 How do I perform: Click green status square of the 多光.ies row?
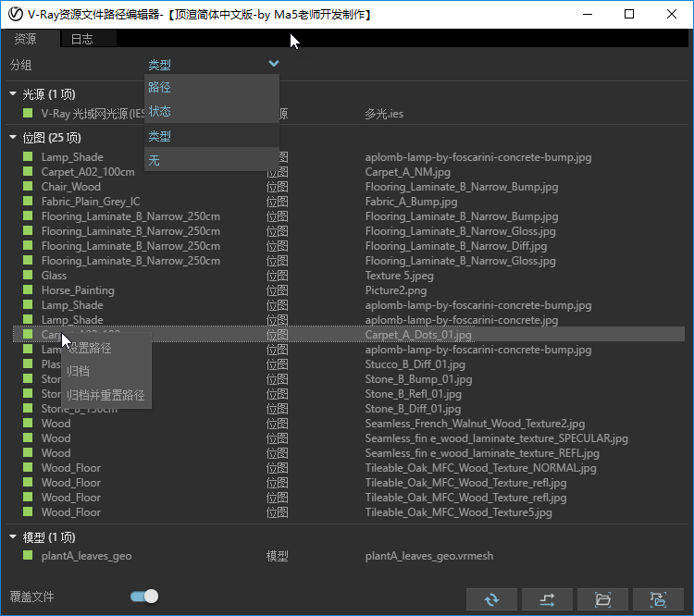28,113
